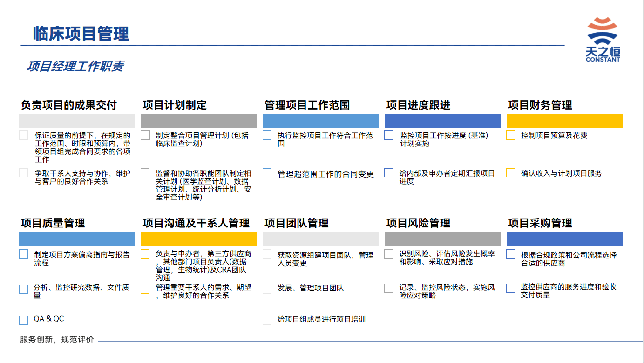
Task: Select checkbox for 根据合规政策和公司流程
Action: (510, 254)
